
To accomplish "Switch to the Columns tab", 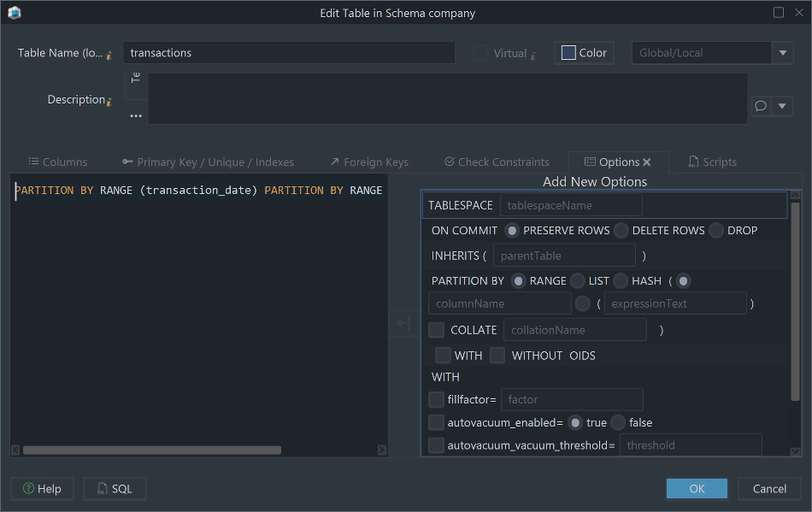I will tap(57, 162).
